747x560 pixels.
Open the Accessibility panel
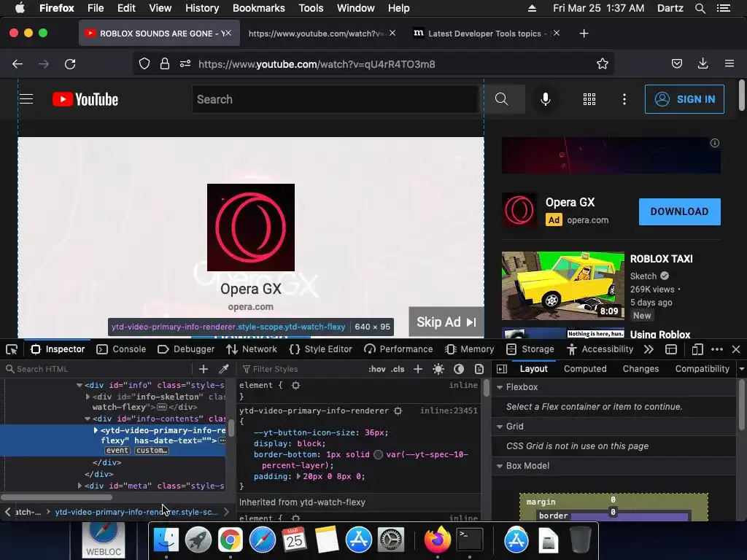click(600, 349)
